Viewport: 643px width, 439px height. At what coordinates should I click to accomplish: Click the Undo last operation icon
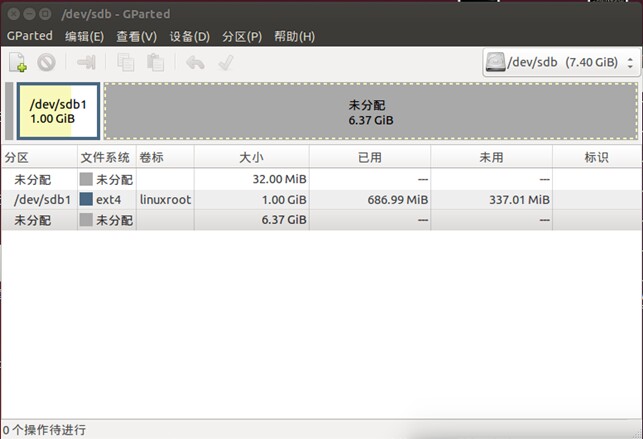(x=195, y=63)
